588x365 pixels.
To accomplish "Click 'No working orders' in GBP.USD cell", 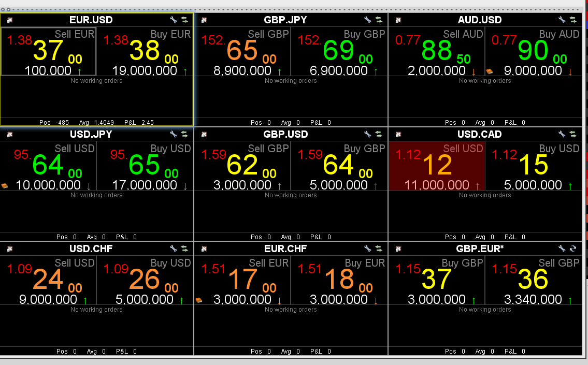I will click(x=291, y=195).
